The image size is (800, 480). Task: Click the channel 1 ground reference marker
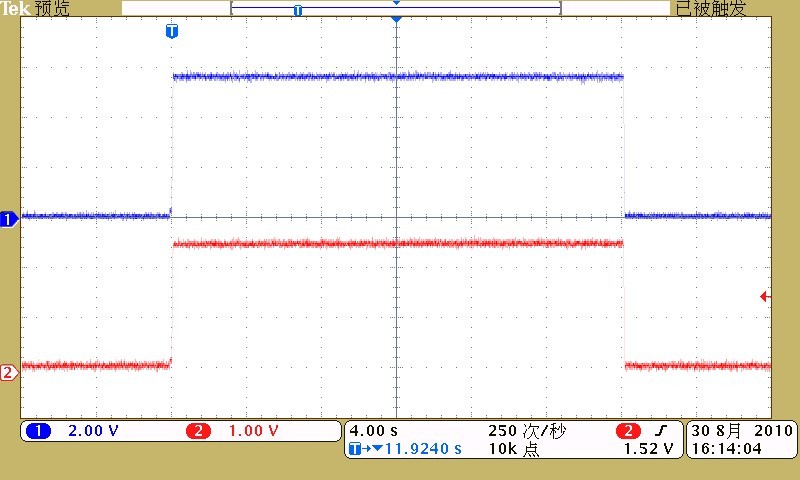point(8,219)
